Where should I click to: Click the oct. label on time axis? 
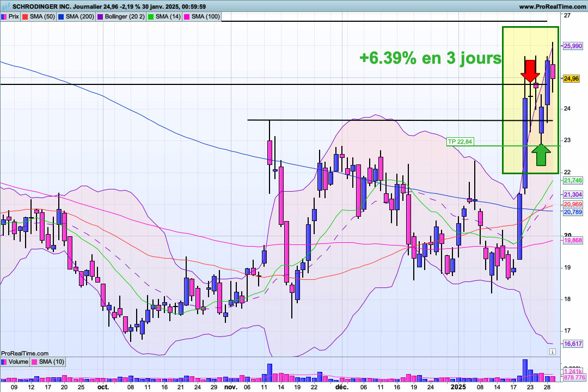[103, 387]
